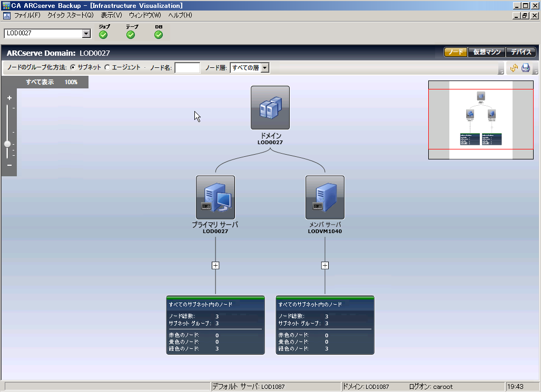Open the server LOD0027 dropdown list
541x392 pixels.
point(86,34)
